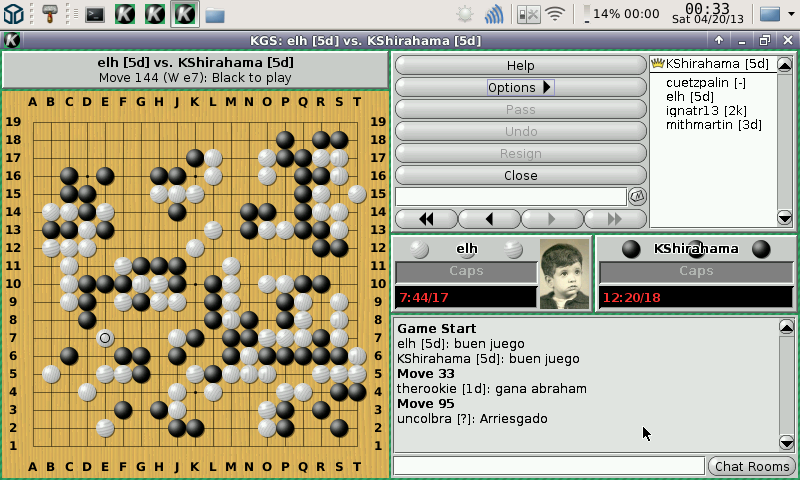
Task: Click elh's clock showing 7:44/17
Action: [x=466, y=297]
